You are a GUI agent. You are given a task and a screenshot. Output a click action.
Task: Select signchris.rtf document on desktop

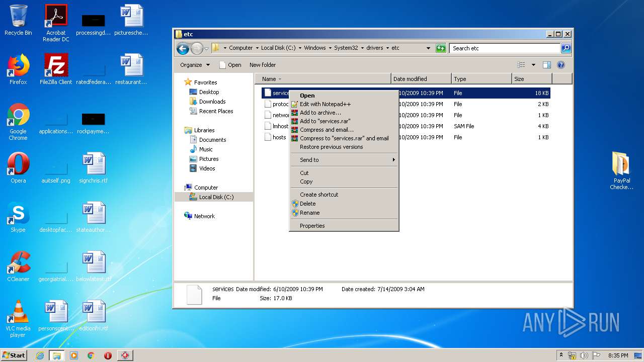(94, 168)
